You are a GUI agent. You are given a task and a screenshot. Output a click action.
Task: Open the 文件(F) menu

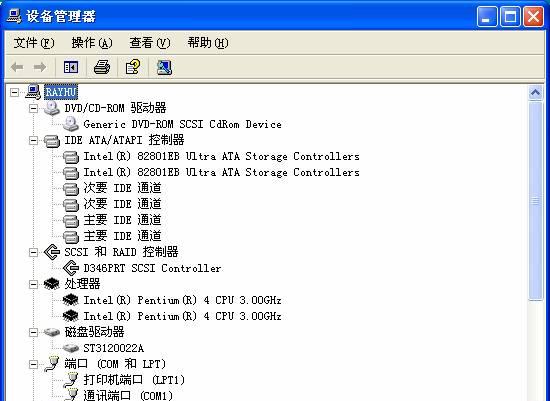[34, 43]
